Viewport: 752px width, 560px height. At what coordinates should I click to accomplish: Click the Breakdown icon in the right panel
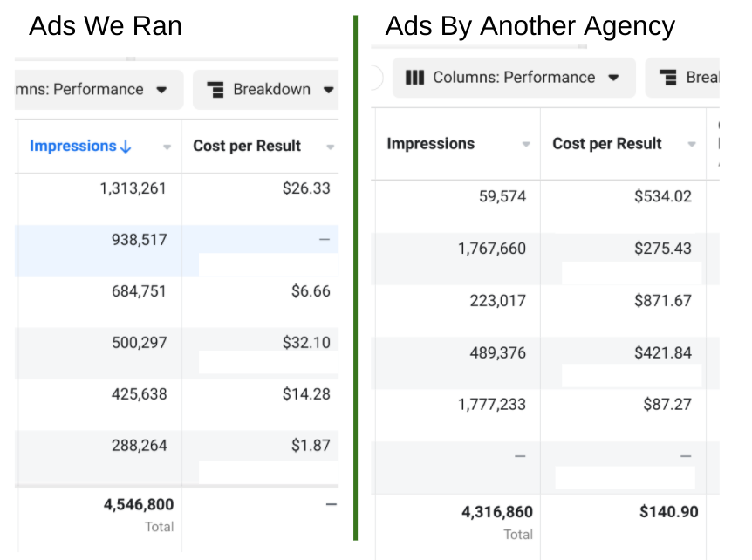(x=667, y=78)
